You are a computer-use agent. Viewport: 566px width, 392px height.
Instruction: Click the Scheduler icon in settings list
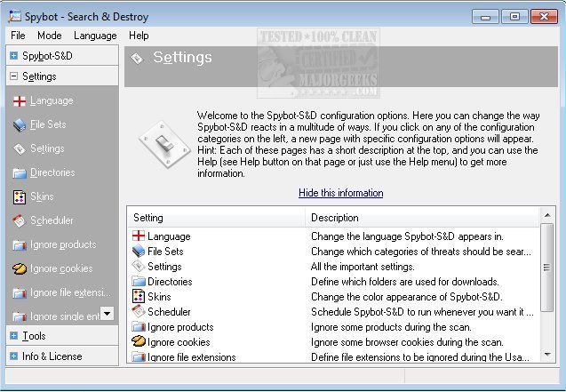(139, 311)
